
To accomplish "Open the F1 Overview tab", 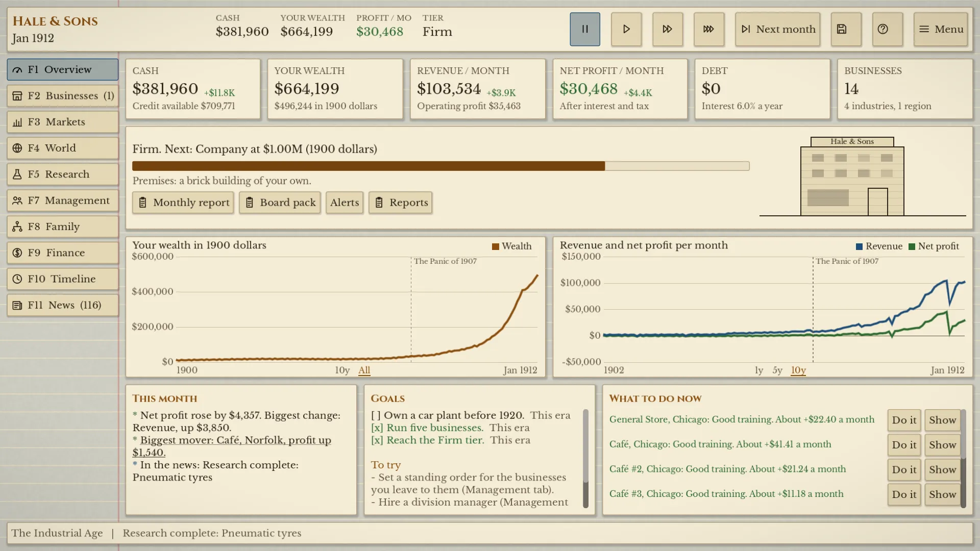I will point(63,69).
